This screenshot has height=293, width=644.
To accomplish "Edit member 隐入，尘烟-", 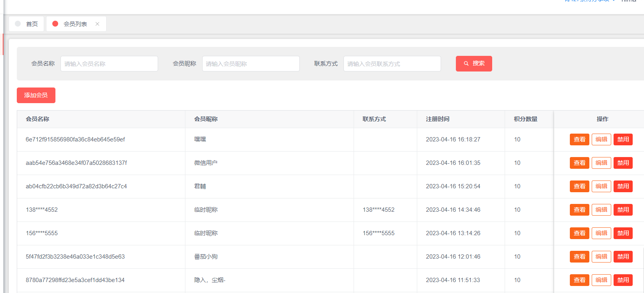I will pos(601,280).
